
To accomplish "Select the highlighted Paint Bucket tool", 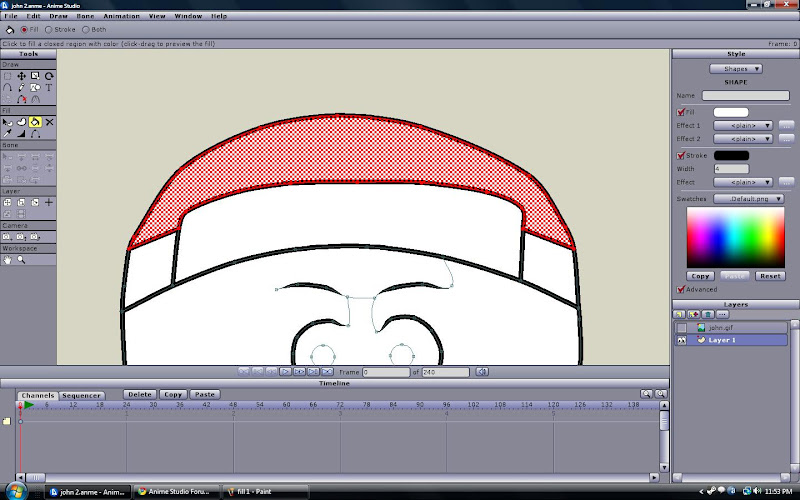I will pos(35,122).
